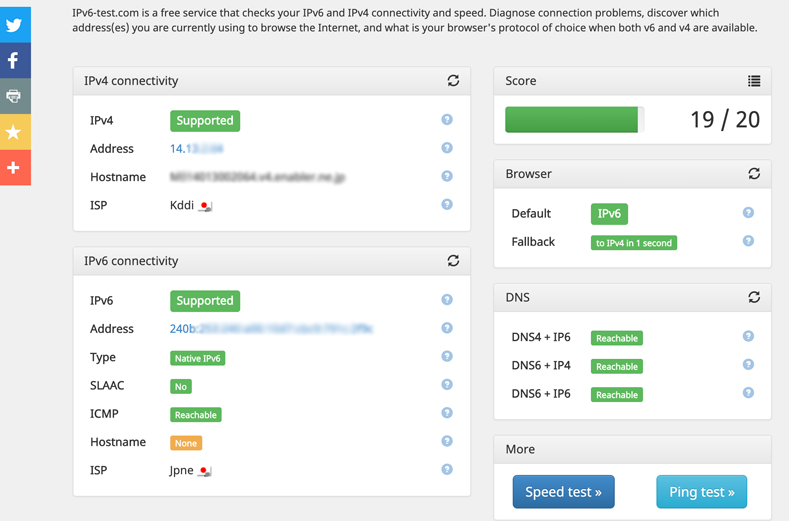Launch the Ping test
Image resolution: width=789 pixels, height=521 pixels.
(701, 492)
